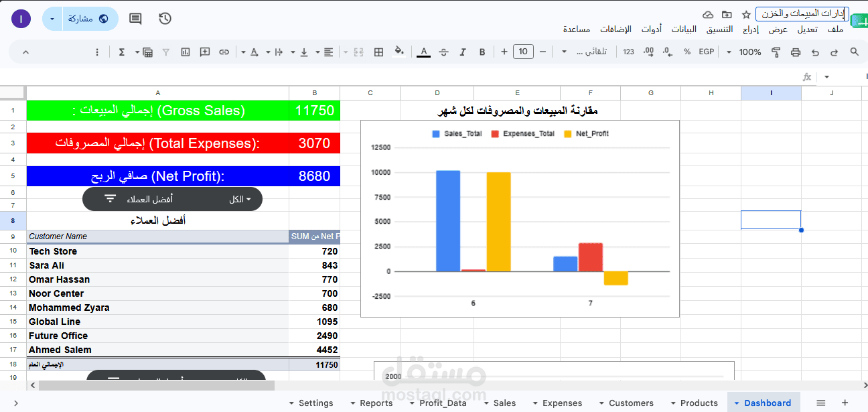Screen dimensions: 868x412
Task: Open the ملف (File) menu
Action: coord(835,29)
